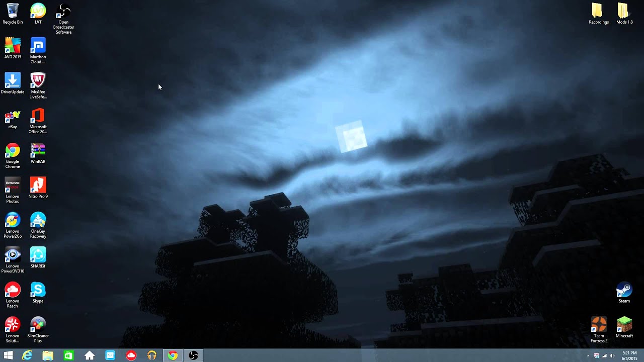
Task: Select the LVT desktop shortcut
Action: [38, 14]
